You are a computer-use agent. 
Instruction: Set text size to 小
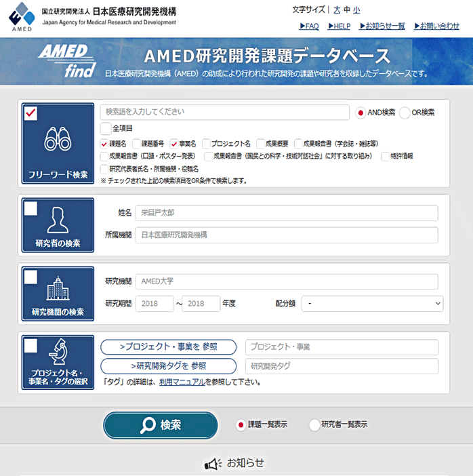click(356, 10)
